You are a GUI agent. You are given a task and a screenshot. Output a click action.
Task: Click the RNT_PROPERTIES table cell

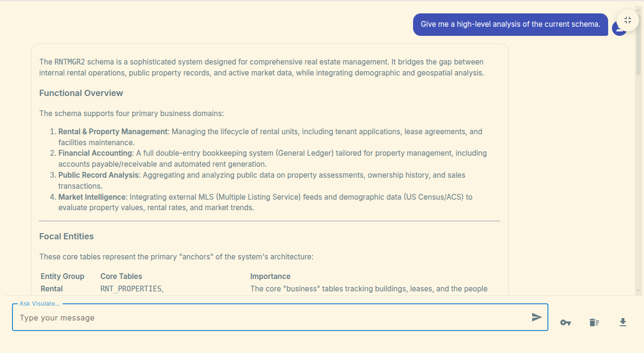[131, 289]
